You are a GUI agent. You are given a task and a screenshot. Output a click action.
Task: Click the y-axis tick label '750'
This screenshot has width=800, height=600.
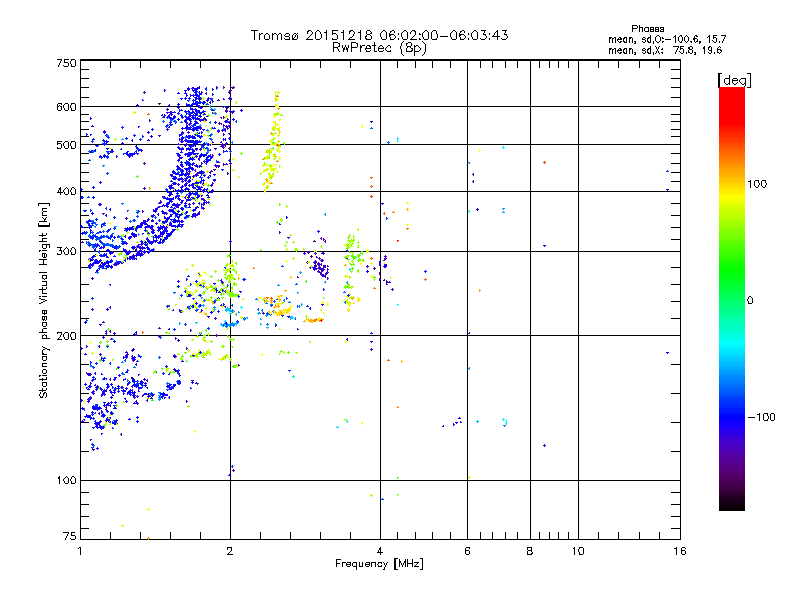point(66,63)
